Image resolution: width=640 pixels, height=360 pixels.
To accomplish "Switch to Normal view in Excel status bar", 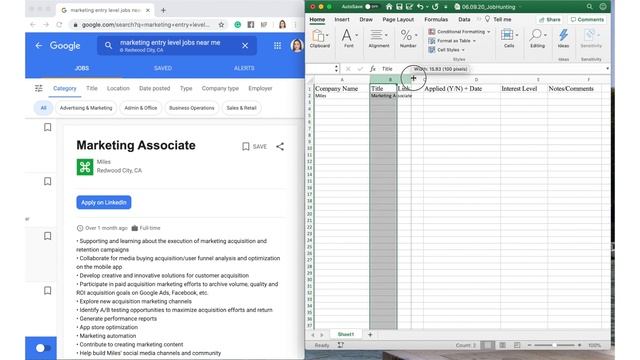I will click(x=487, y=345).
